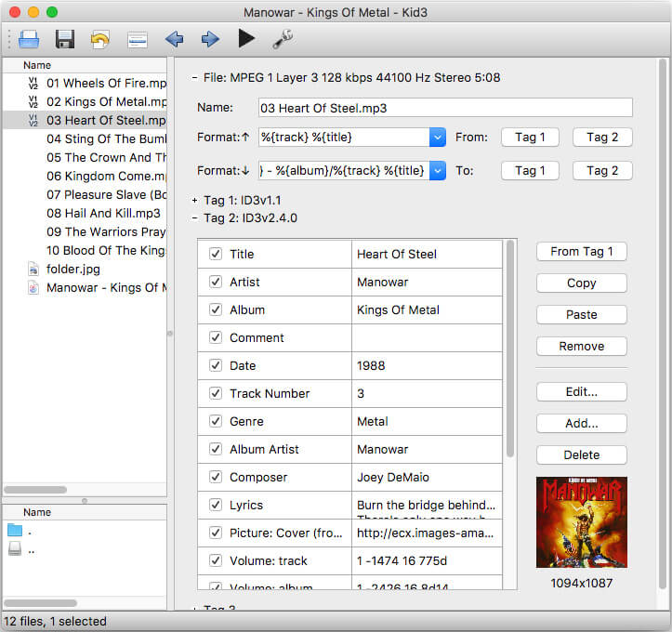Select 05 The Crown And The Ring file
This screenshot has height=632, width=672.
(x=106, y=158)
